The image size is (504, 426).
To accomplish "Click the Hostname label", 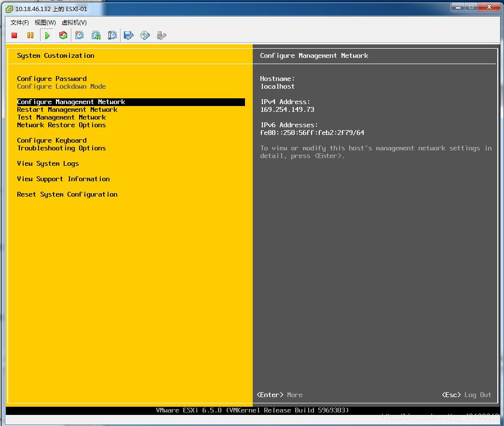I will point(277,79).
